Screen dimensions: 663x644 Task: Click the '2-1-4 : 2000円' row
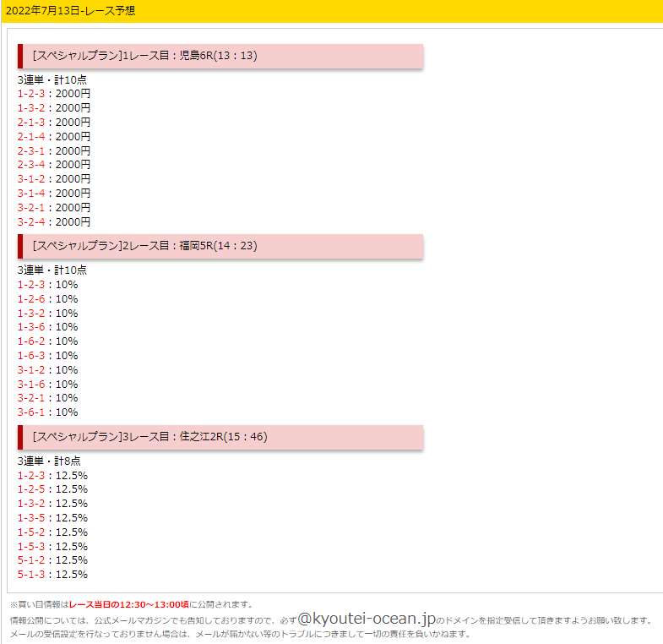click(54, 137)
